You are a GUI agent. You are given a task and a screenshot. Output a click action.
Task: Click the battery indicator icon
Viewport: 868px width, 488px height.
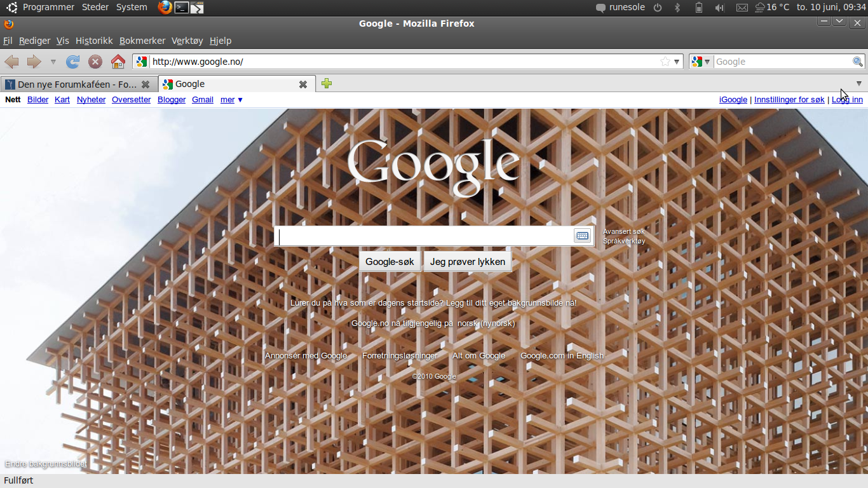click(699, 8)
